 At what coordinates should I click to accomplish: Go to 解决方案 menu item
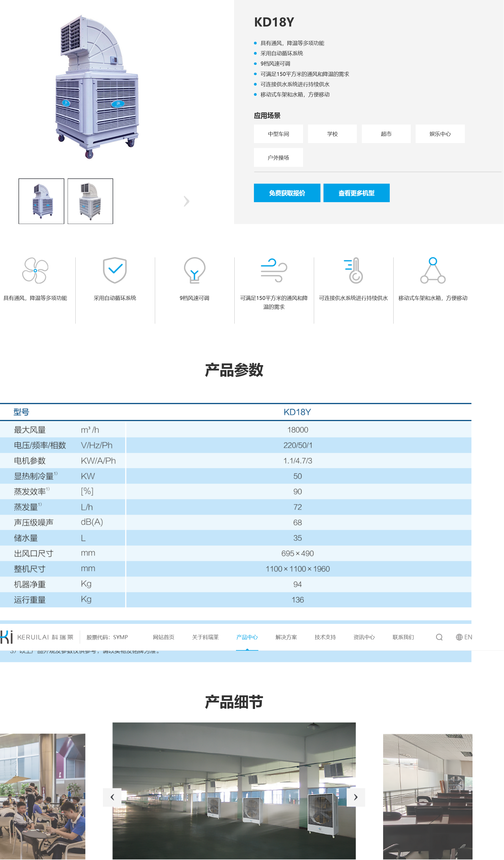point(286,637)
